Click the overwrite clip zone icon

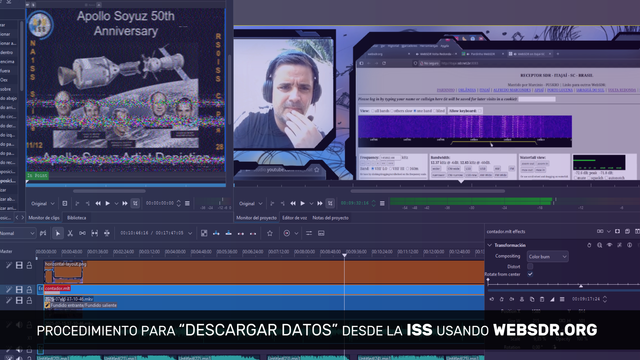click(x=229, y=233)
